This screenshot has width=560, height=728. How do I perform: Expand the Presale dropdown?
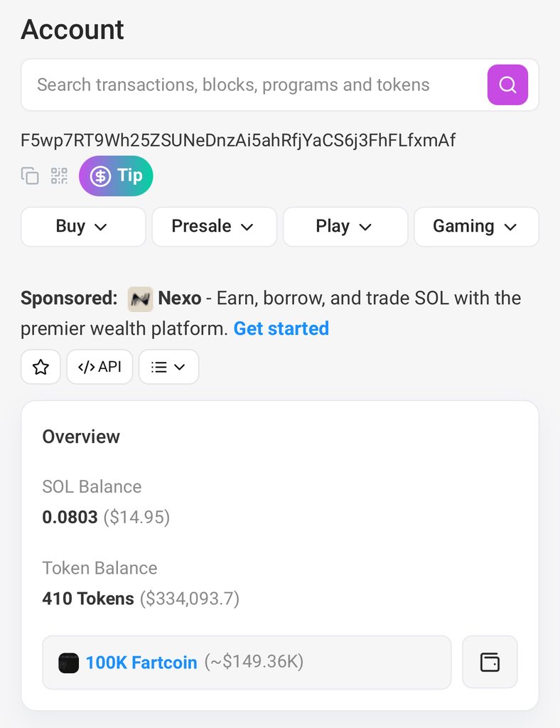tap(215, 227)
